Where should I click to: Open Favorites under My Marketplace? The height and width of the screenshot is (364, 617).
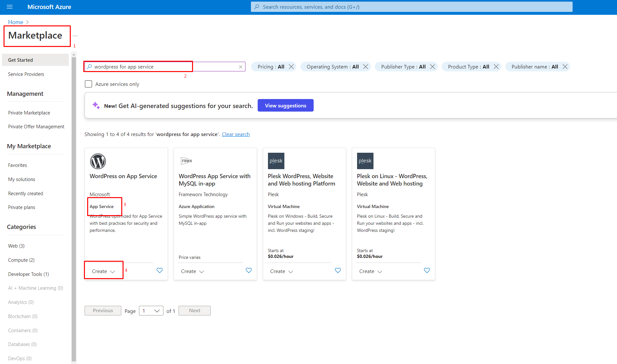tap(17, 165)
